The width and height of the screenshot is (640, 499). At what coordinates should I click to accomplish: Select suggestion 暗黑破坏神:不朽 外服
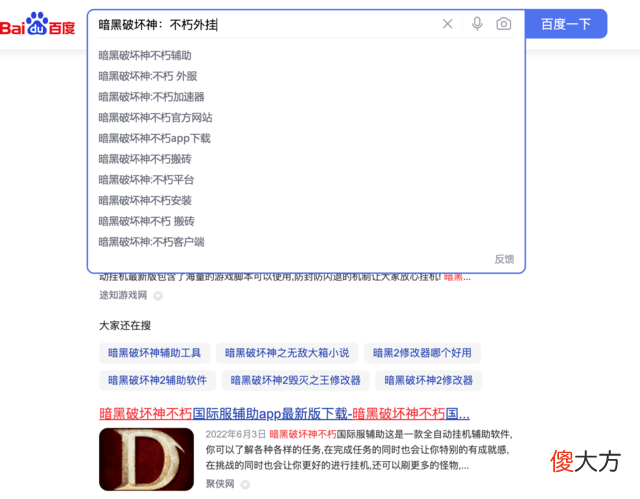coord(148,76)
